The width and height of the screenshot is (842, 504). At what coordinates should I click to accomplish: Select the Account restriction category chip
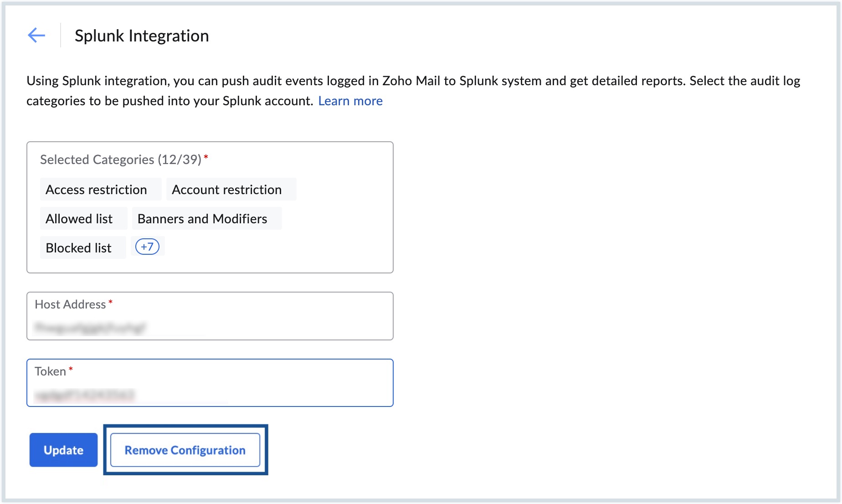226,189
